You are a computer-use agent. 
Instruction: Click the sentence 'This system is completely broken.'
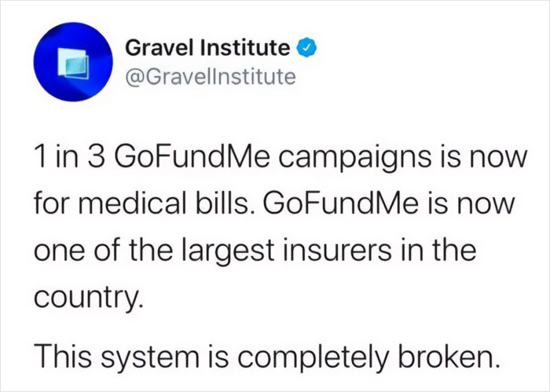click(x=266, y=357)
